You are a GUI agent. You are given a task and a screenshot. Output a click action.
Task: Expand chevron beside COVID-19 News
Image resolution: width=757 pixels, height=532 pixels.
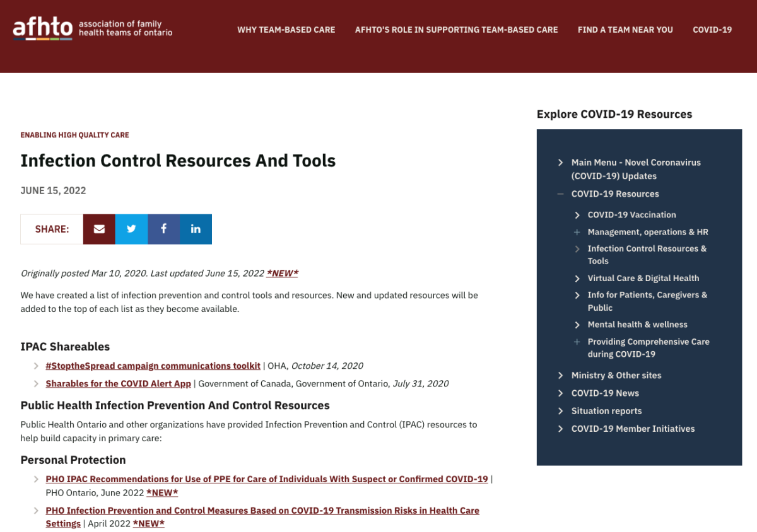[560, 393]
